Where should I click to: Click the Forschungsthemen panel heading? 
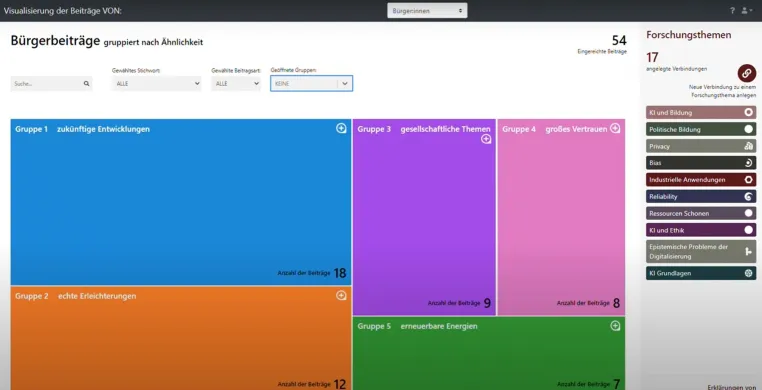(x=688, y=34)
